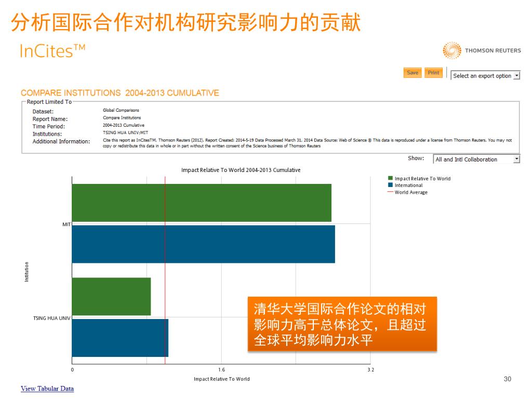
Task: Click the blue International legend swatch
Action: click(390, 185)
